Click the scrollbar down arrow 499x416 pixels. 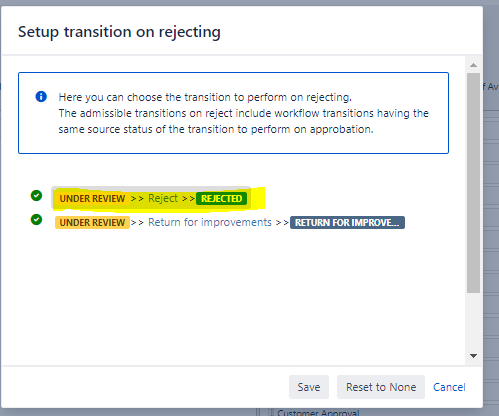473,356
